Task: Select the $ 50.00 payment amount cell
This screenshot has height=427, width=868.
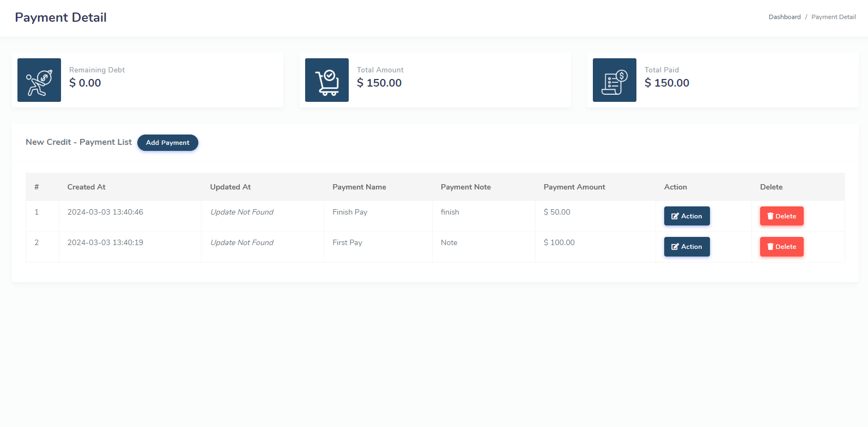Action: pos(557,212)
